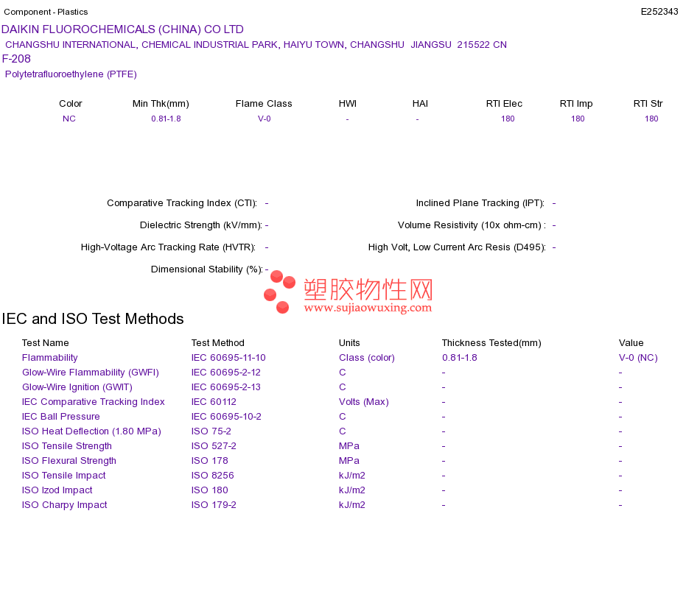The image size is (700, 589).
Task: Click the Changshu International company address line
Action: coord(256,45)
